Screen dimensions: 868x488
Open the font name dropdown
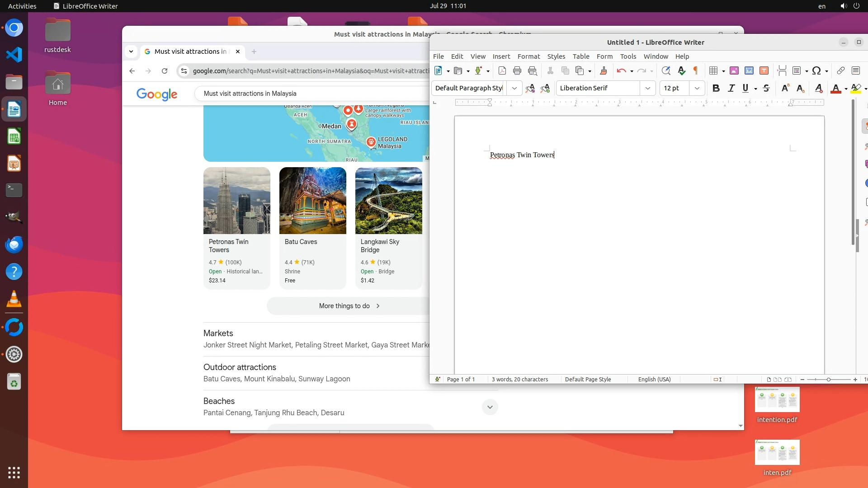[647, 88]
